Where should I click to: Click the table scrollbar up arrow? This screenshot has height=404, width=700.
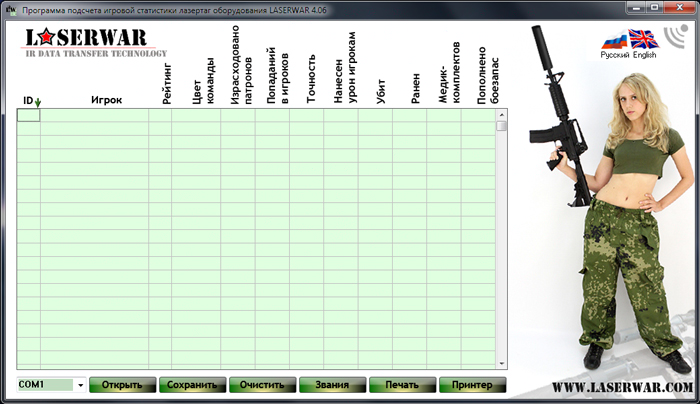[501, 115]
